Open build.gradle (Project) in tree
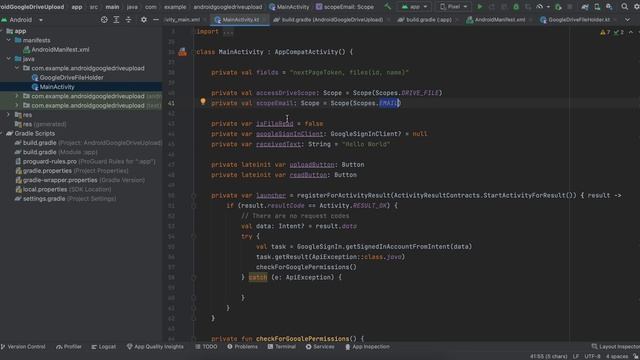Image resolution: width=640 pixels, height=360 pixels. [x=88, y=143]
